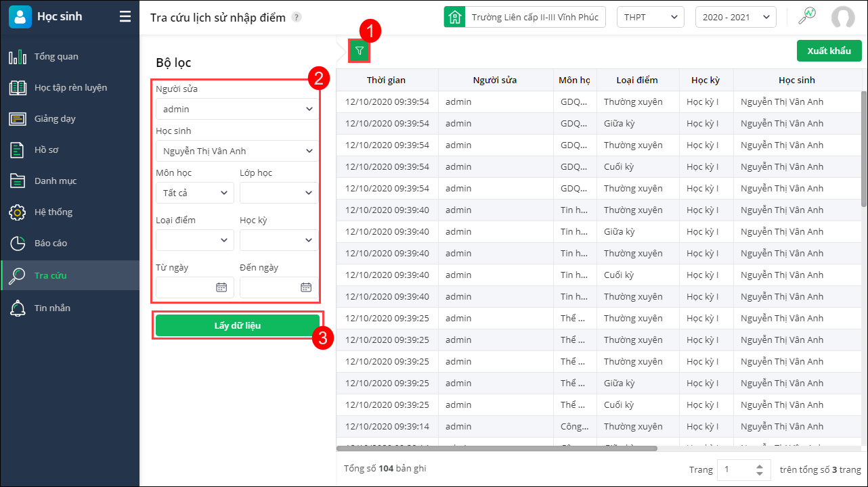Click the Báo cáo pie chart icon
This screenshot has width=868, height=487.
(18, 243)
